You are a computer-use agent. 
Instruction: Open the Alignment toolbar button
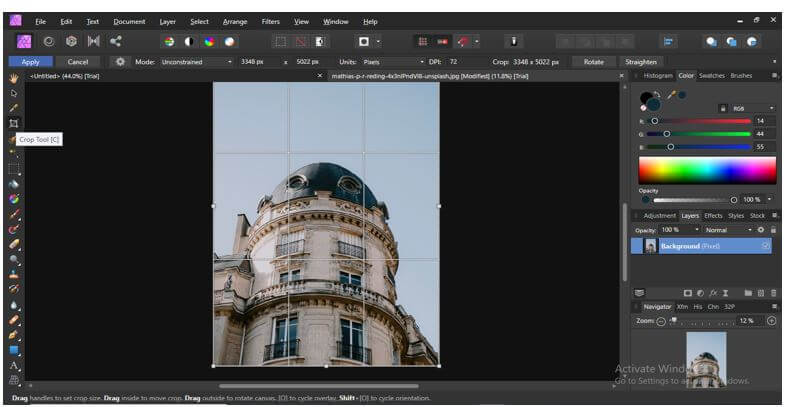coord(668,42)
